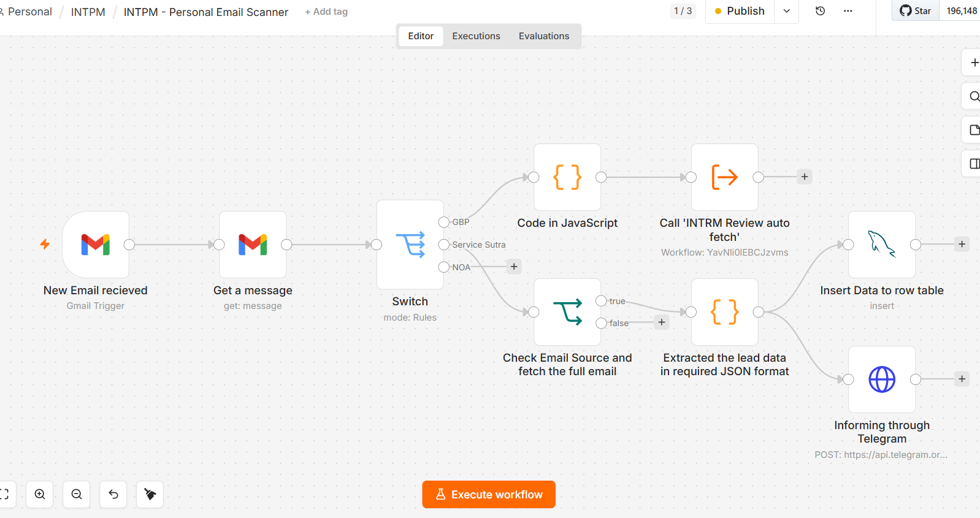980x518 pixels.
Task: Click the GBP output connector of Switch
Action: [x=444, y=222]
